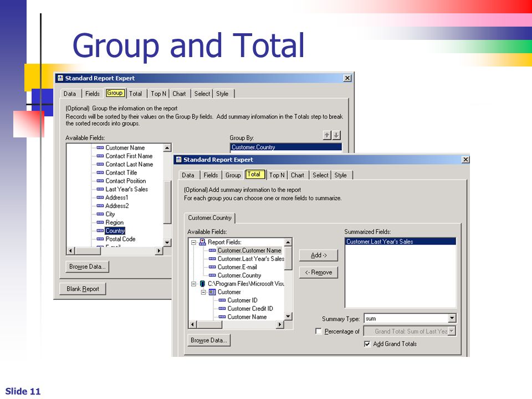Select Customer.Customer Name report field
This screenshot has height=399, width=532.
pos(249,250)
